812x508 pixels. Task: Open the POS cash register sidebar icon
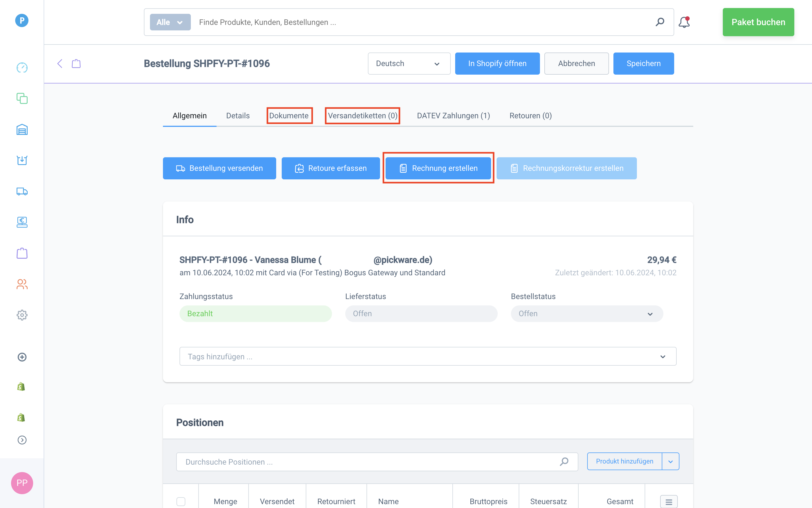[x=22, y=222]
